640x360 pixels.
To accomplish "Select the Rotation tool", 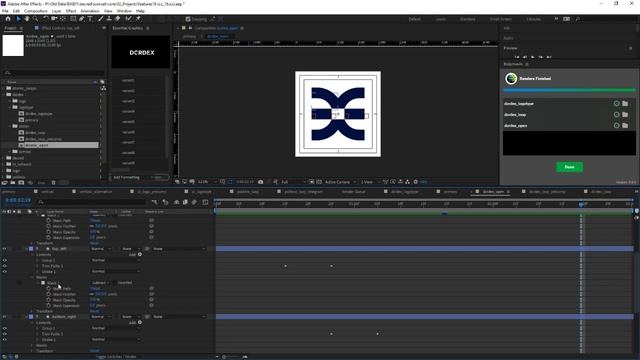I will 45,19.
